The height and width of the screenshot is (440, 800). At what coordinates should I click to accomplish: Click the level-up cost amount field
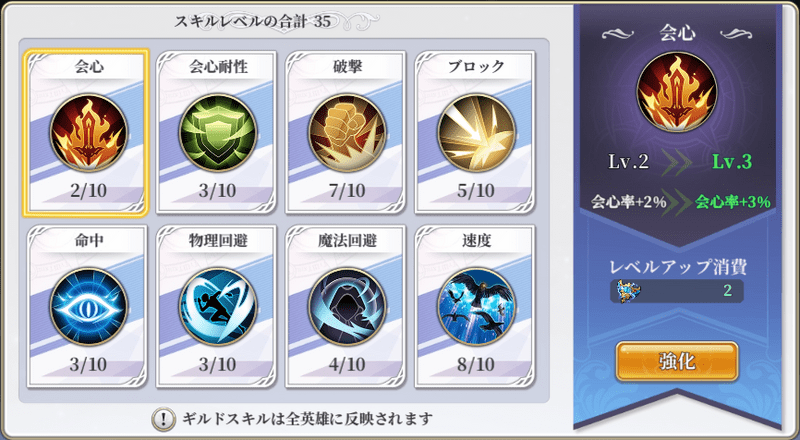click(677, 291)
